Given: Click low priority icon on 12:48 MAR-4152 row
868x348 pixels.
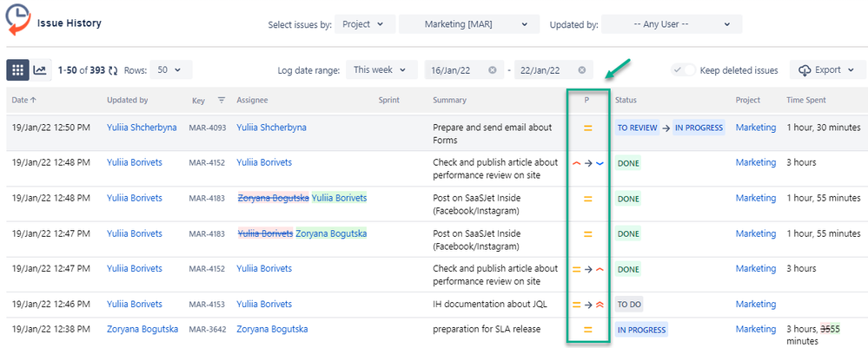Looking at the screenshot, I should pos(600,163).
